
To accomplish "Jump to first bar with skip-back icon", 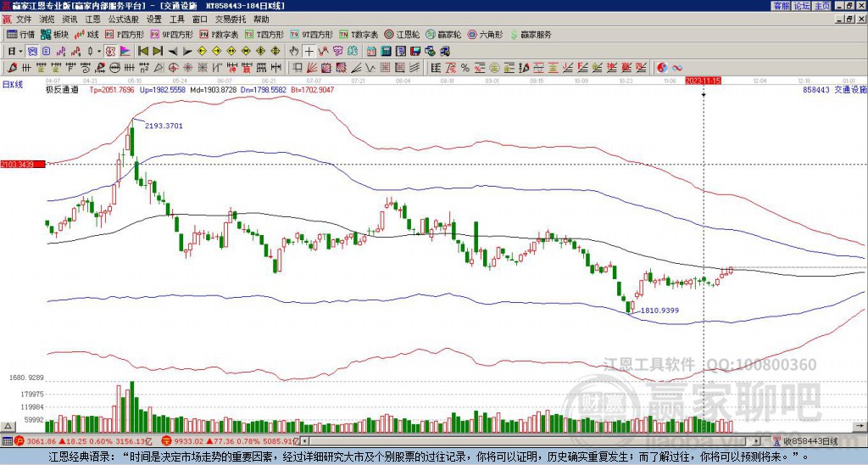I will point(142,51).
